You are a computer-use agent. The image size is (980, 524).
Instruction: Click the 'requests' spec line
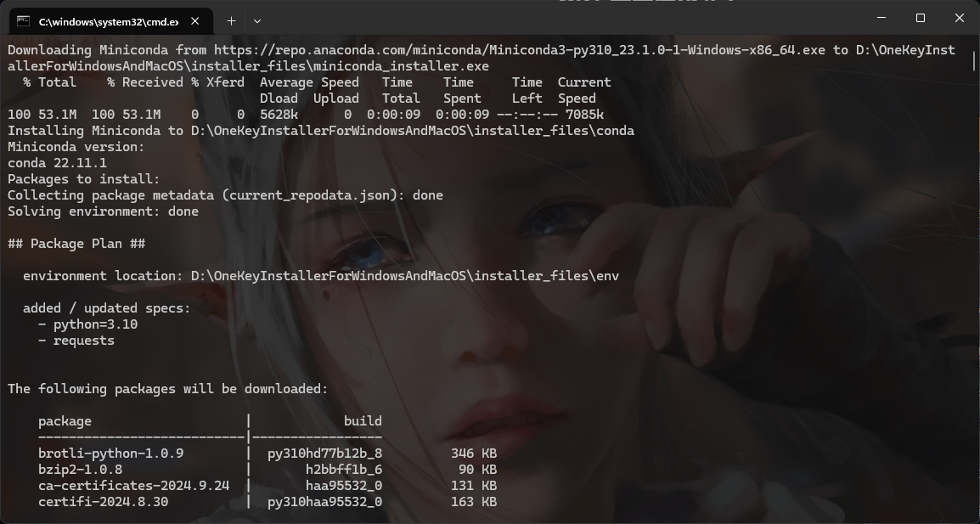(76, 341)
